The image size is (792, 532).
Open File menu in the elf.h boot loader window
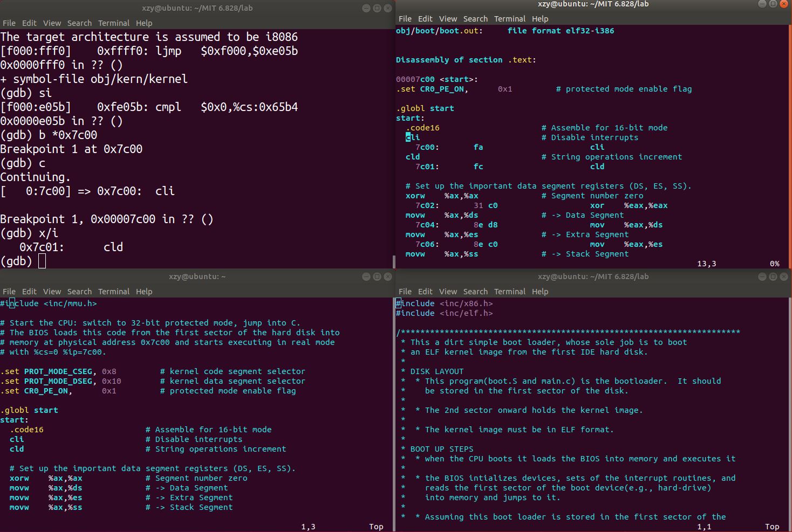[x=405, y=292]
